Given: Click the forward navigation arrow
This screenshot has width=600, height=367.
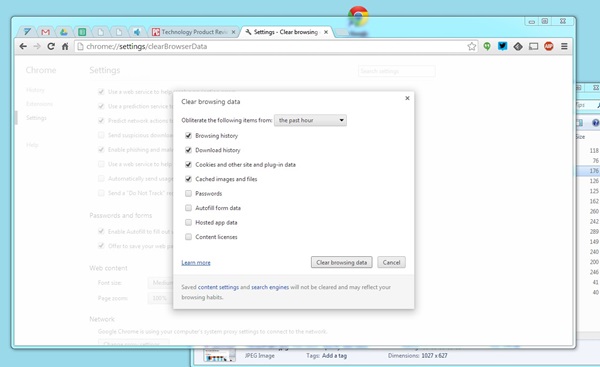Looking at the screenshot, I should point(37,46).
